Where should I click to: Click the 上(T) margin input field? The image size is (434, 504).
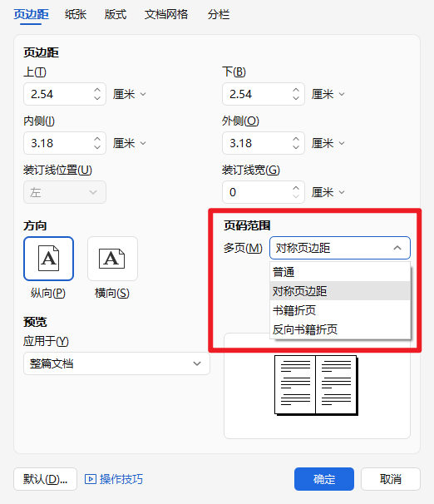[x=65, y=94]
